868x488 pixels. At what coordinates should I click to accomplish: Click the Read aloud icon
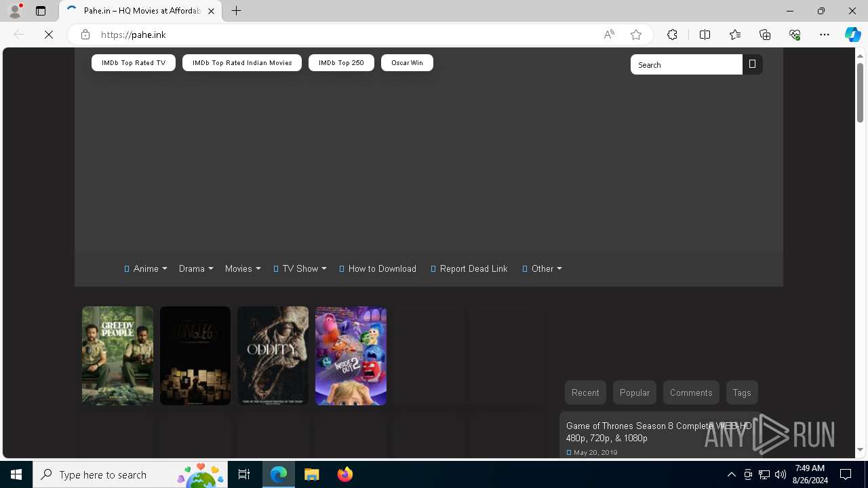click(x=609, y=35)
